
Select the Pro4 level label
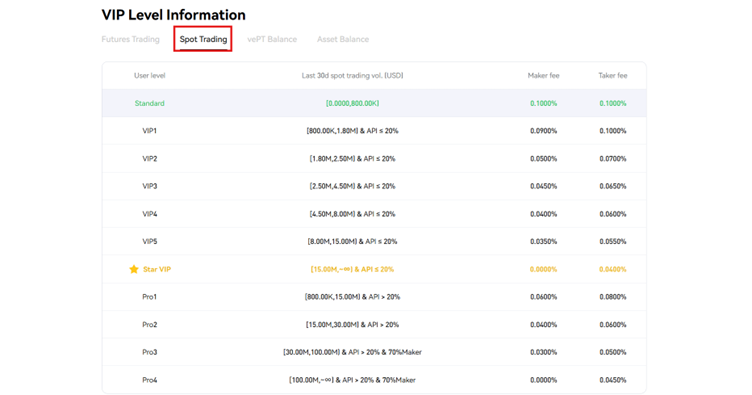(x=150, y=380)
